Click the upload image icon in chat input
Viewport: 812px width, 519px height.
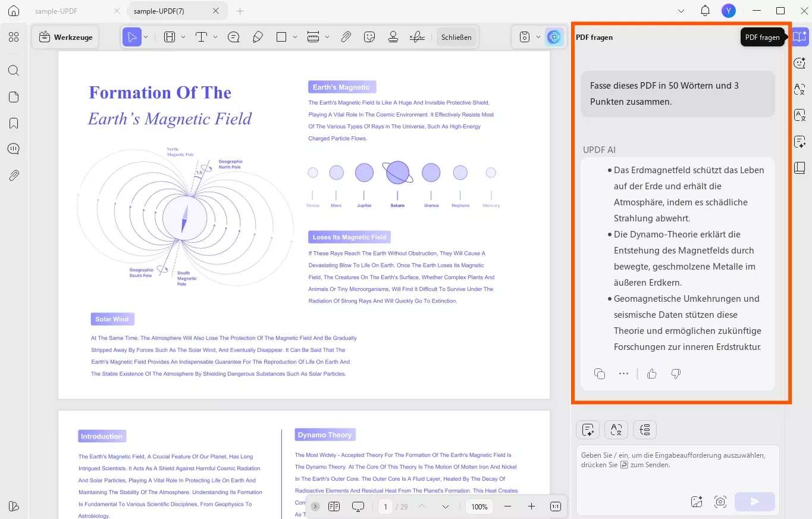tap(697, 501)
